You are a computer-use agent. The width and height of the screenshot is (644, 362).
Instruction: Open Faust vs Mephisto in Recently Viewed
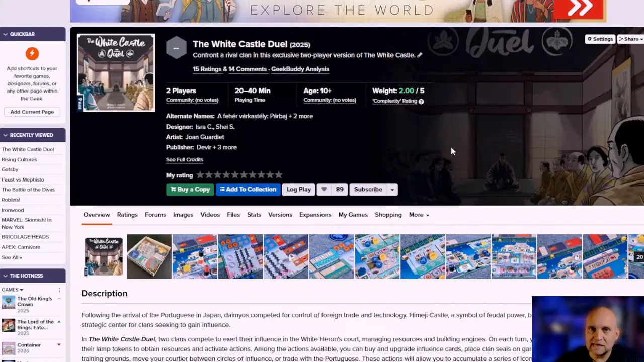tap(23, 180)
